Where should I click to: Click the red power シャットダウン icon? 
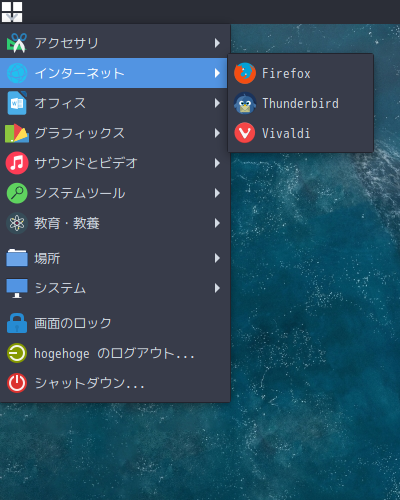17,383
